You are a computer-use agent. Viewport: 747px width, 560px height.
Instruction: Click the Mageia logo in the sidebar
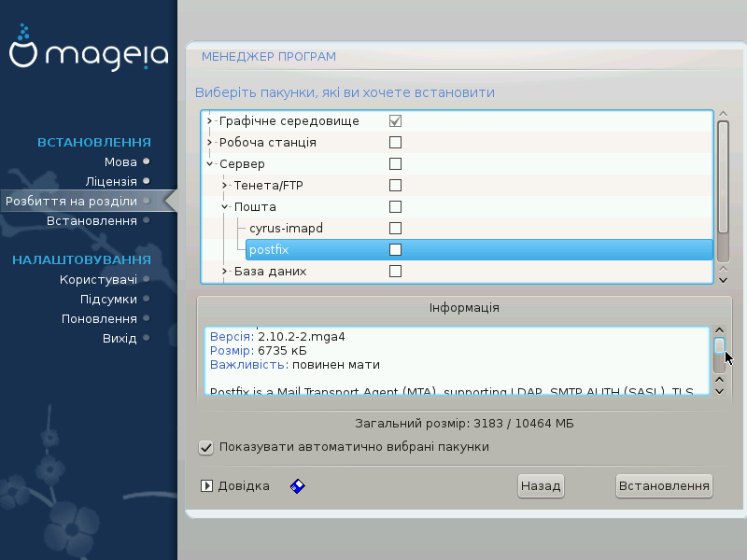(89, 53)
